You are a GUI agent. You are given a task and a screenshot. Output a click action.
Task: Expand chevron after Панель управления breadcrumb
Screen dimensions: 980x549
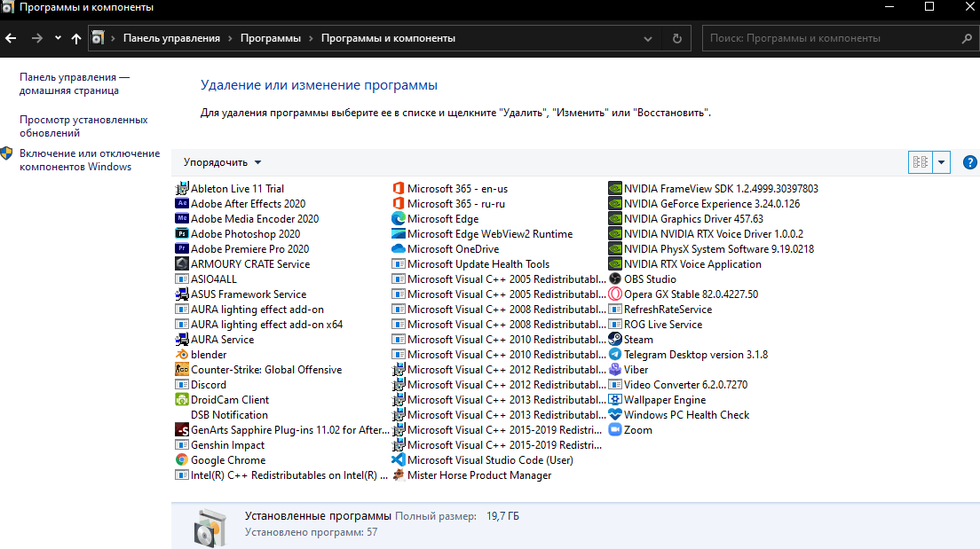coord(231,38)
